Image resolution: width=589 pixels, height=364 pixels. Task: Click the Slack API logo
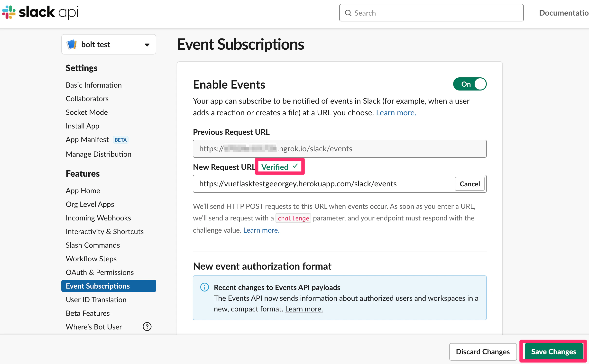coord(40,12)
